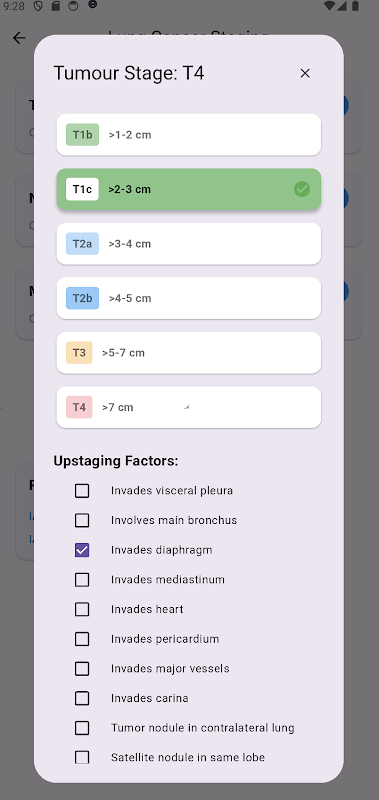The image size is (379, 800).
Task: Tick the Invades visceral pleura checkbox
Action: (x=82, y=491)
